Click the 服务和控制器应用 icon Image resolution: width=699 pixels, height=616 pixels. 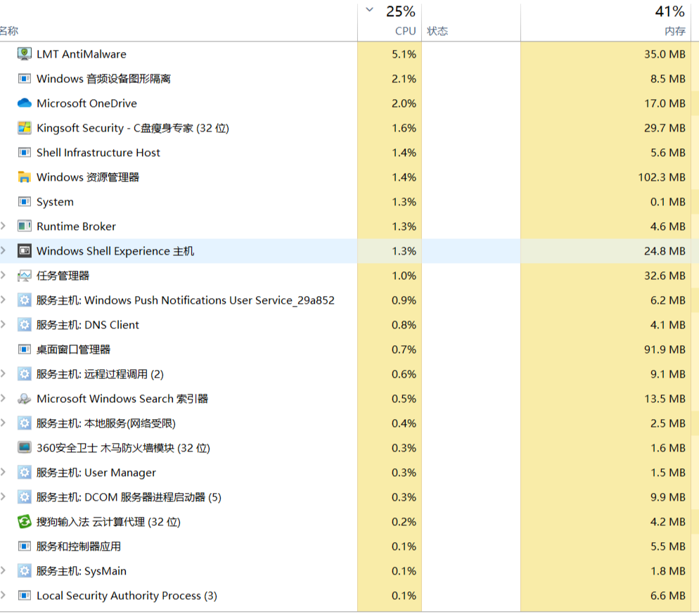tap(25, 546)
